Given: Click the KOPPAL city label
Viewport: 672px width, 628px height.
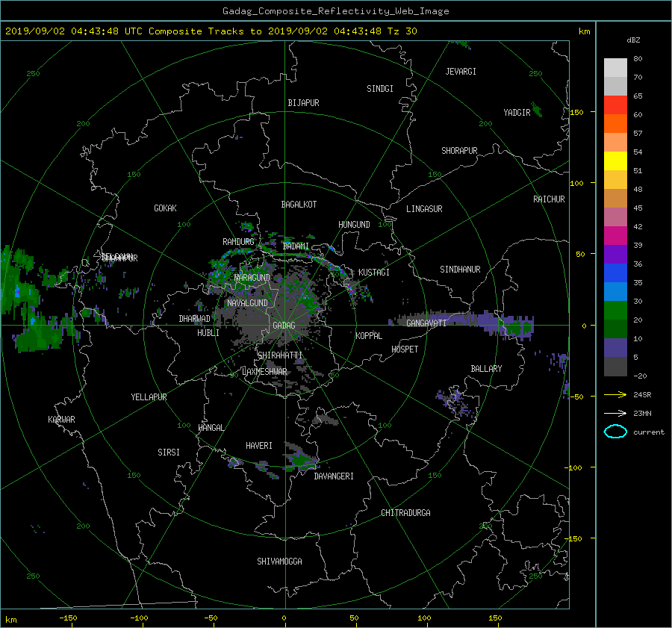Looking at the screenshot, I should pos(369,336).
